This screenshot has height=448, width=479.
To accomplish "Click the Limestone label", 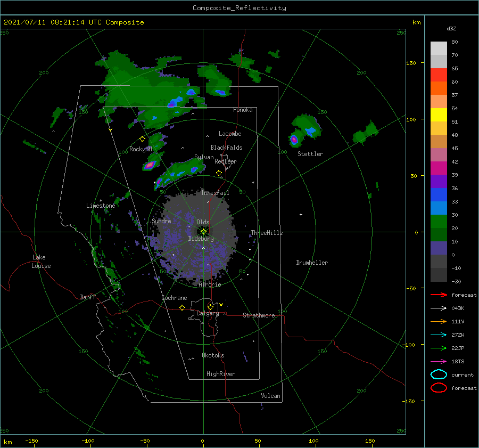I will point(101,206).
